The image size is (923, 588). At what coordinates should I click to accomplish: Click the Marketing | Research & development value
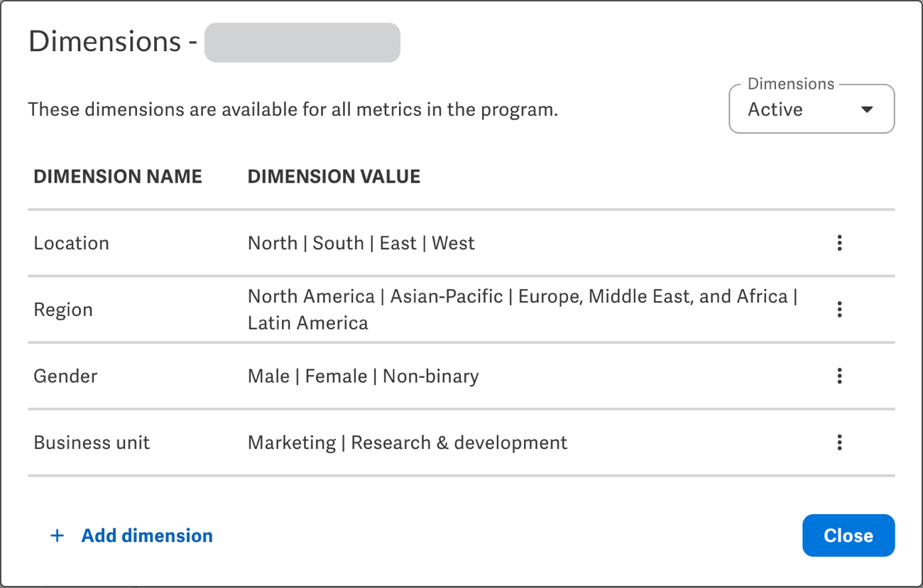407,442
